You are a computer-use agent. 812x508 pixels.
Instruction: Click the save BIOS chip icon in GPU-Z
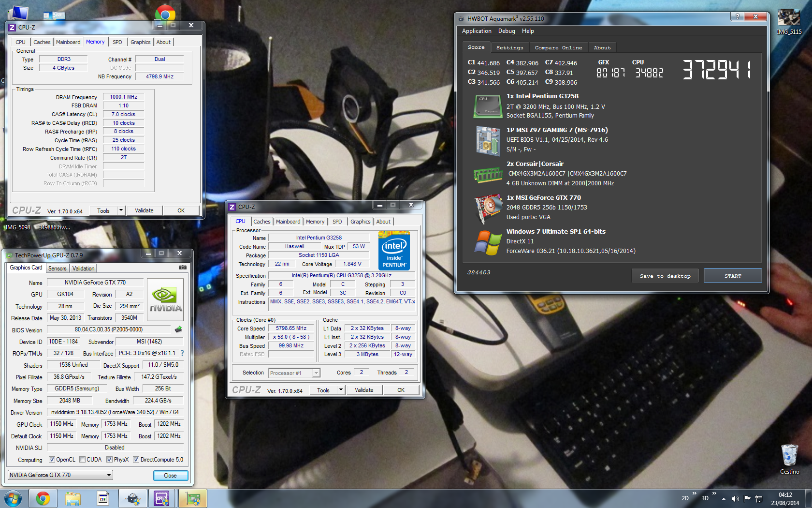(x=178, y=329)
